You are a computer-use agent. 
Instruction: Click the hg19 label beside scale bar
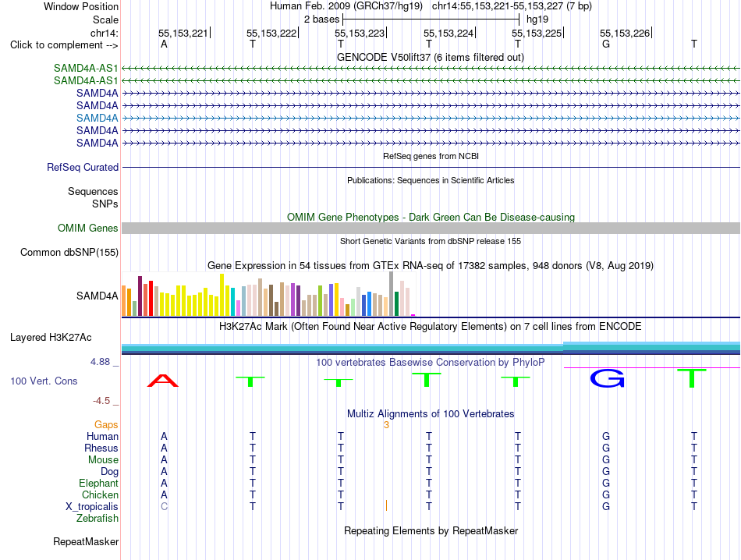(x=537, y=19)
